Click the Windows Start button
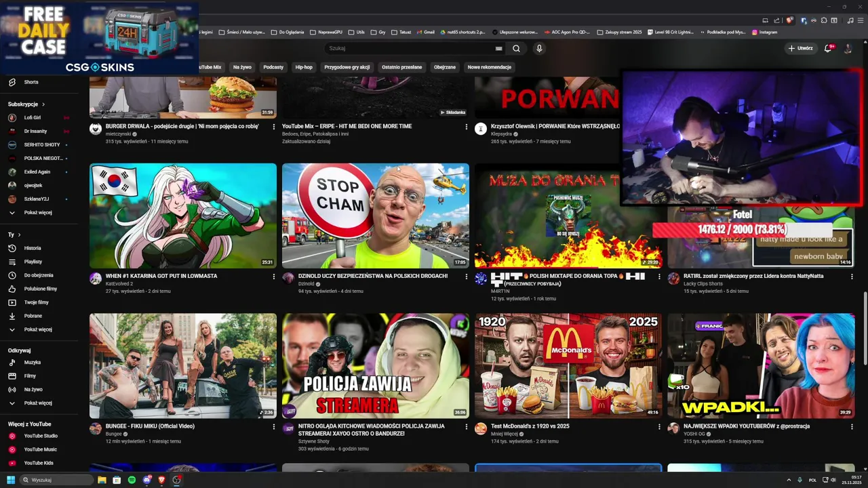This screenshot has height=488, width=868. 11,480
